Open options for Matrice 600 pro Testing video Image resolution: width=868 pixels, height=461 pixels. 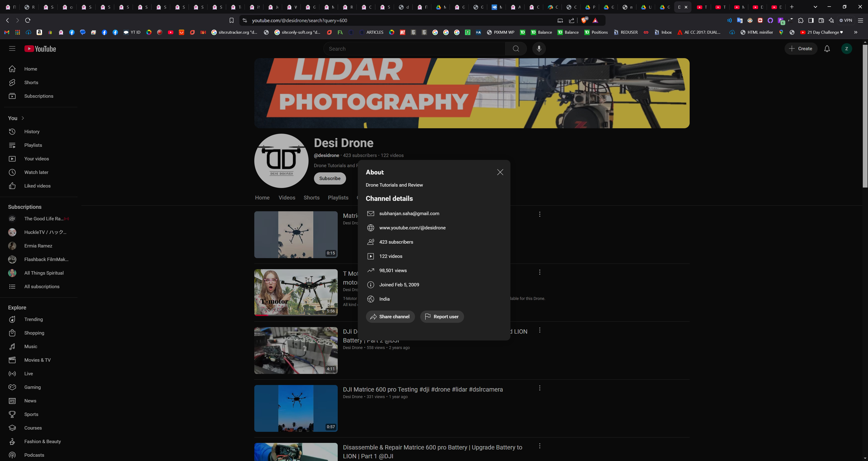540,388
